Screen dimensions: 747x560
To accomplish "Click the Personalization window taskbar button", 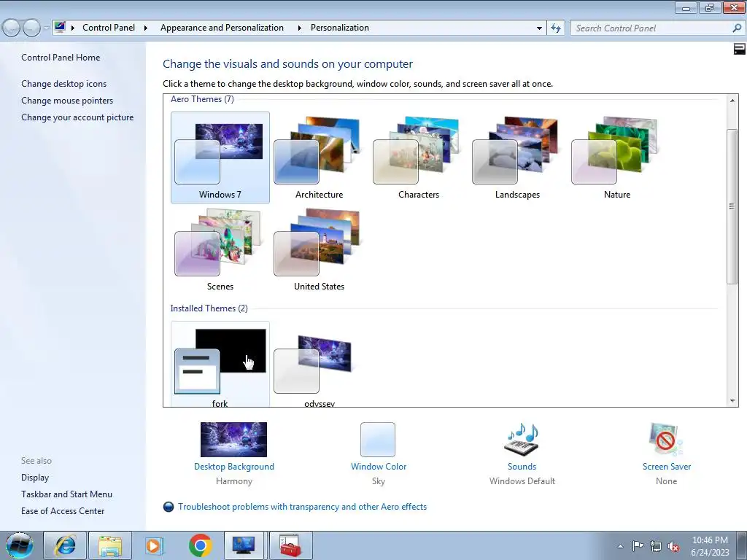I will (x=244, y=545).
